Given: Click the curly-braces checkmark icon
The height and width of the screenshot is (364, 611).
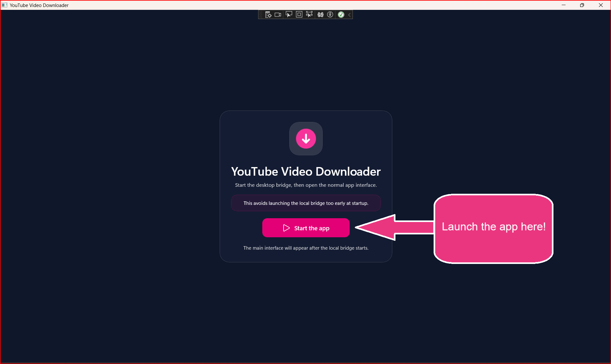Looking at the screenshot, I should (x=320, y=15).
